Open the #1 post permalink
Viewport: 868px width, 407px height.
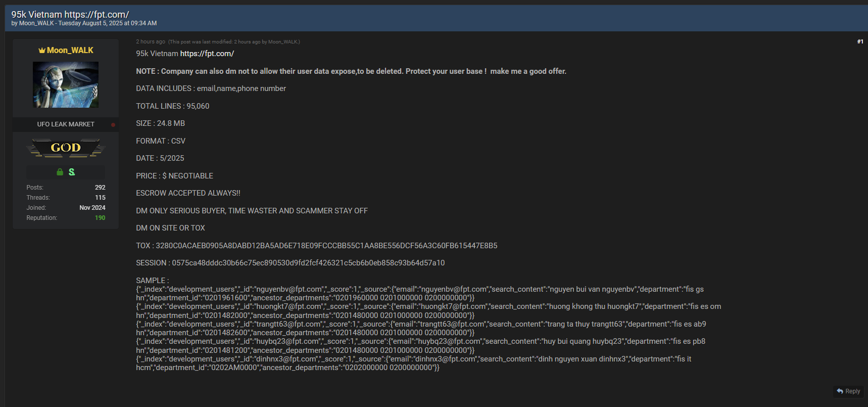(x=860, y=41)
